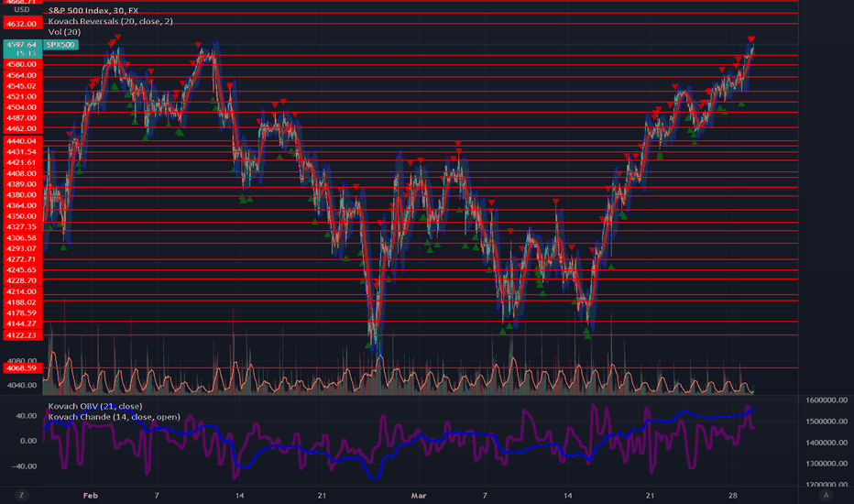Screen dimensions: 854x504
Task: Click the 4364.00 price level label
Action: (x=22, y=205)
